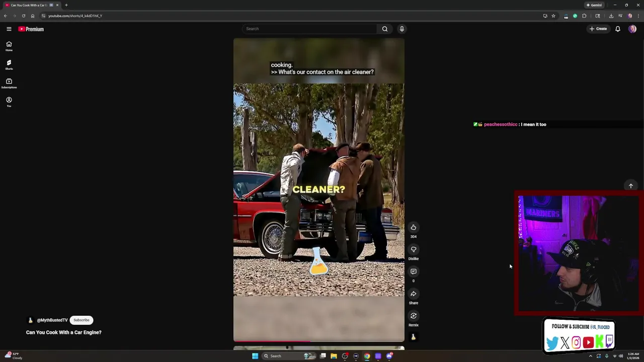Open the YouTube account avatar menu
This screenshot has height=362, width=644.
click(632, 29)
